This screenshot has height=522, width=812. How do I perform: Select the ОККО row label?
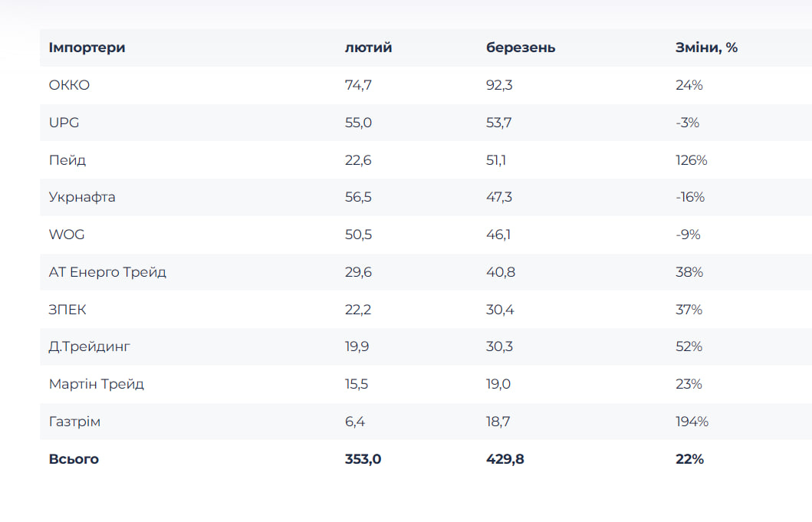click(x=69, y=85)
